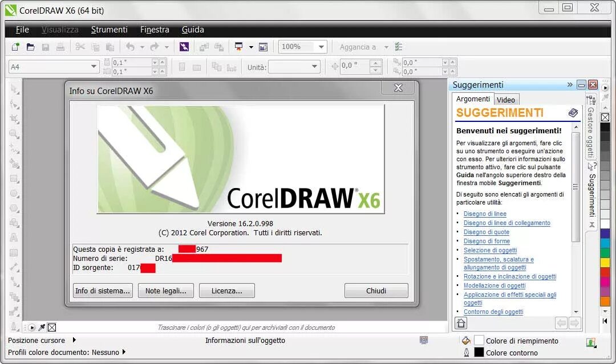This screenshot has width=616, height=364.
Task: Open the options checklist icon after Aggancia a
Action: (398, 47)
